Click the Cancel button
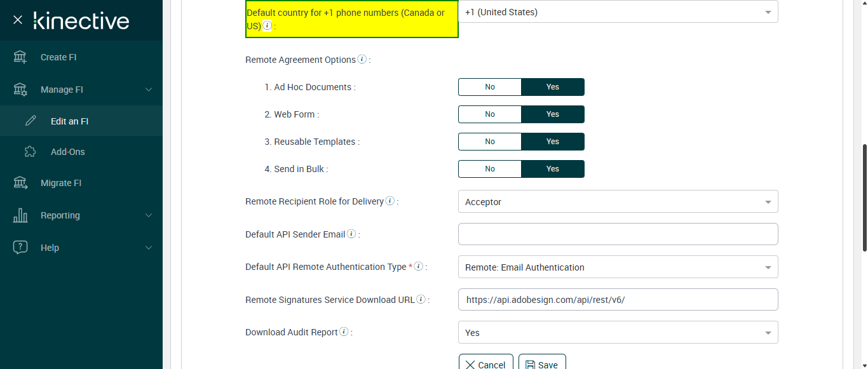 point(485,364)
